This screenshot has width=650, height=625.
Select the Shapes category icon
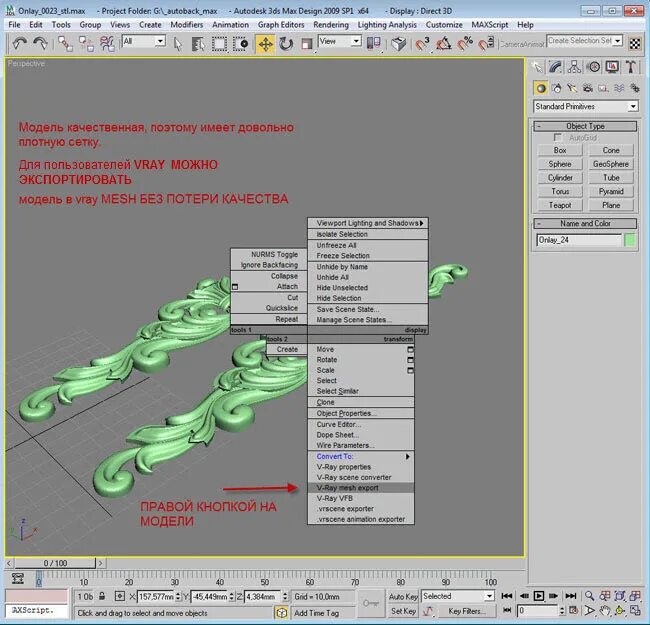coord(557,88)
